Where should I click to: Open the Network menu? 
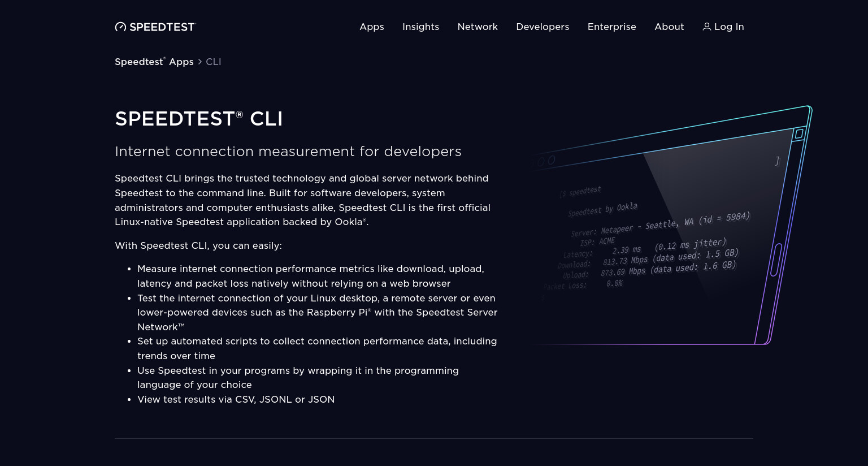(x=478, y=27)
